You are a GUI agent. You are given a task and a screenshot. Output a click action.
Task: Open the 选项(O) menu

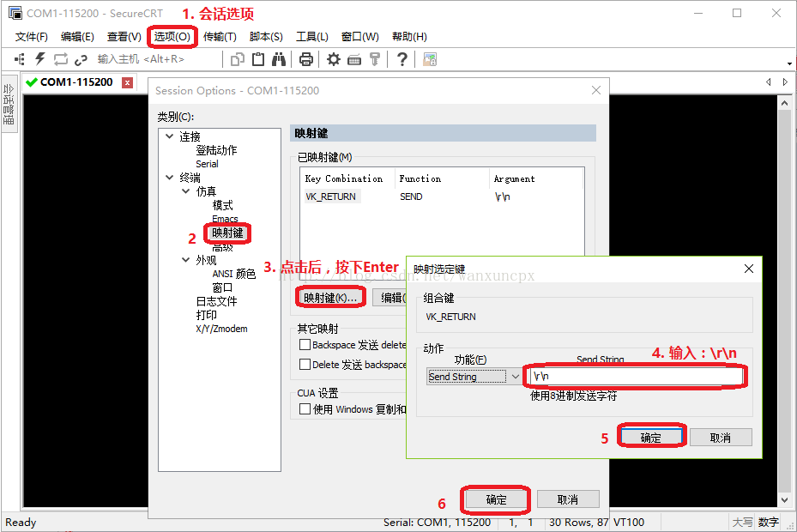(x=172, y=36)
